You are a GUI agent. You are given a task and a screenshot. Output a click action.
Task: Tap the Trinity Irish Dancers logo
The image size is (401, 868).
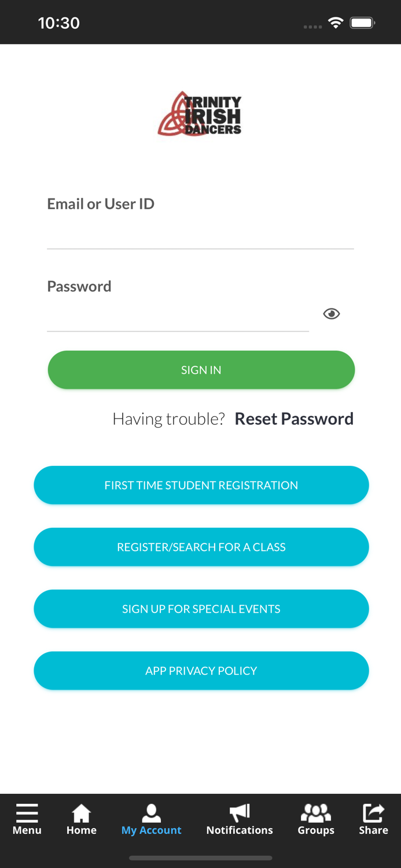click(x=200, y=114)
